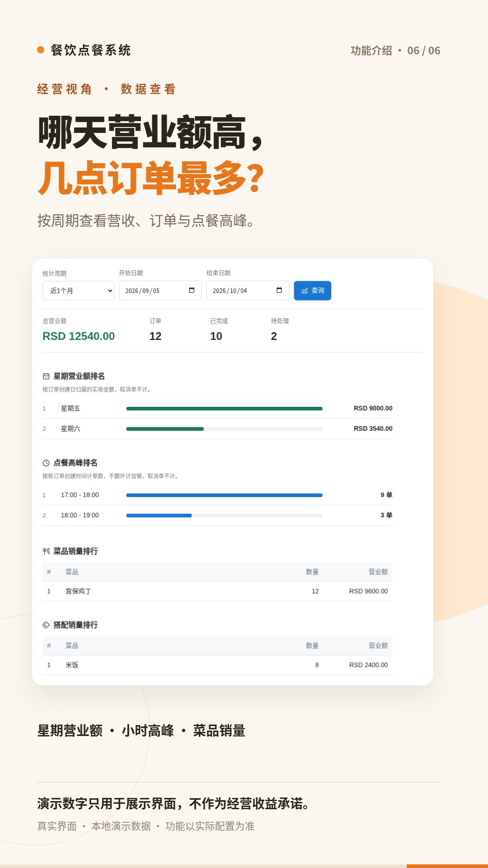This screenshot has width=488, height=868.
Task: Click the 星期五 row label
Action: pos(70,409)
